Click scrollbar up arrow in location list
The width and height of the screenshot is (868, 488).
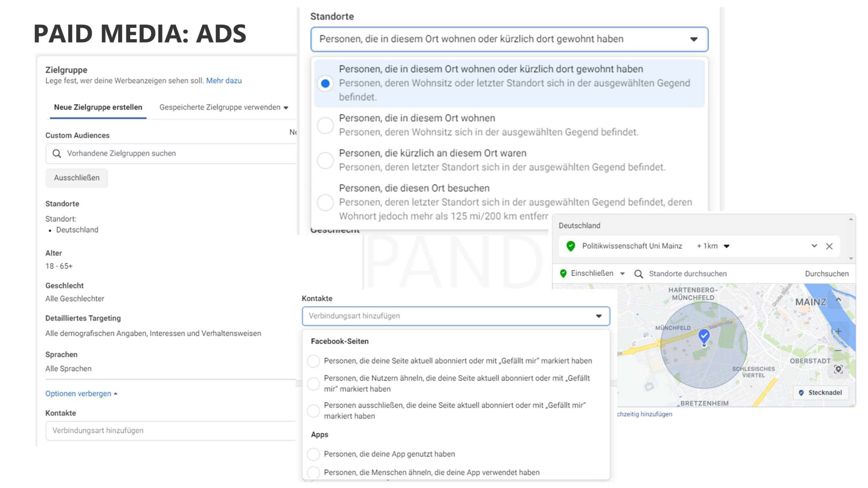851,220
